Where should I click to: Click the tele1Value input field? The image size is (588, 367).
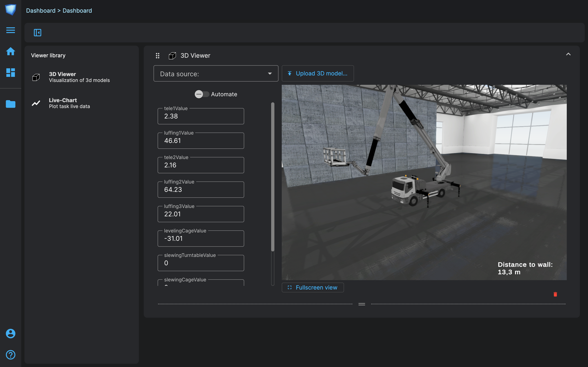201,116
